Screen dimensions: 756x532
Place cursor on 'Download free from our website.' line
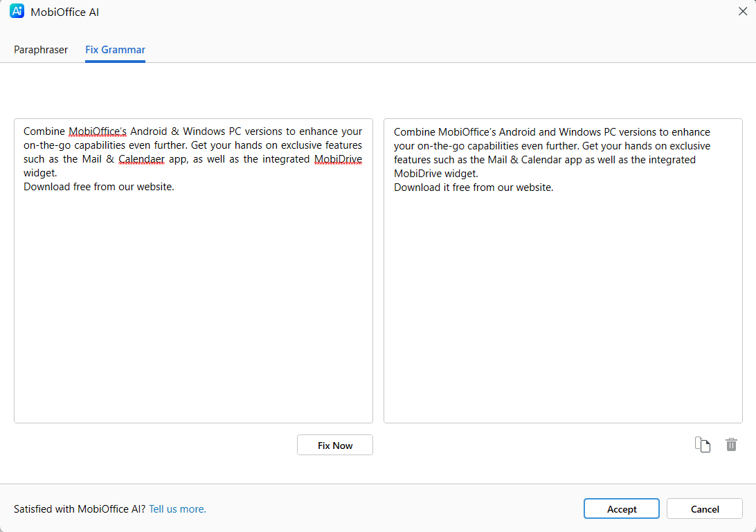click(99, 187)
